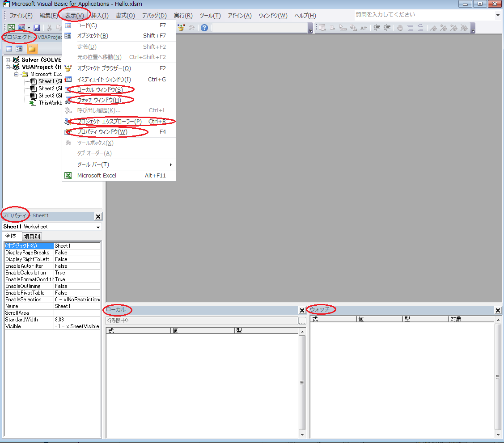504x443 pixels.
Task: Click the Locals window vertical scrollbar
Action: coord(302,383)
